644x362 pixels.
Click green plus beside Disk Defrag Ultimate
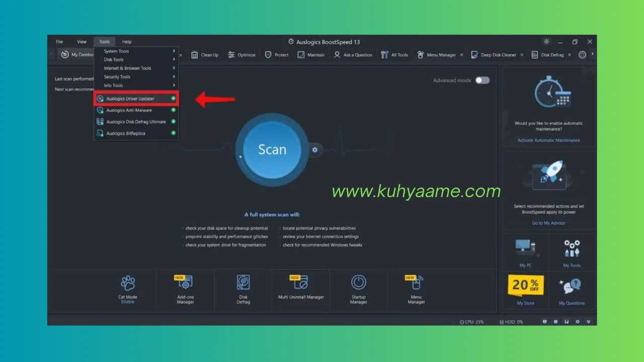(173, 122)
